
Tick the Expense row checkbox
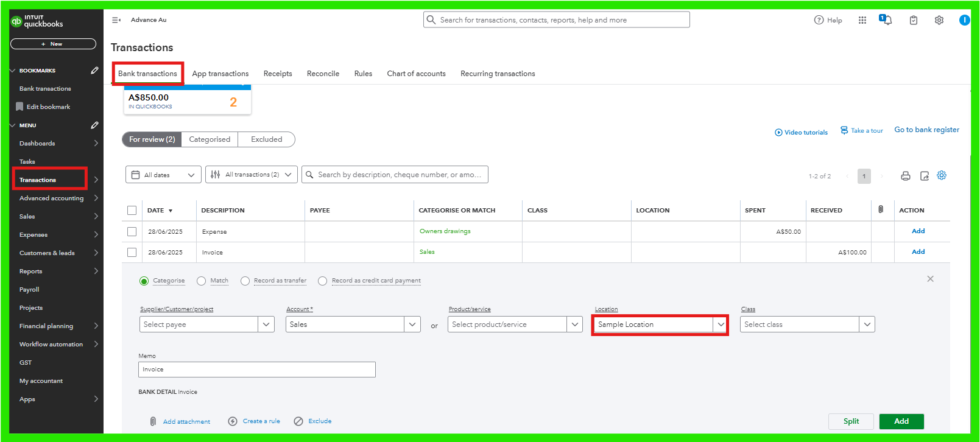coord(132,232)
